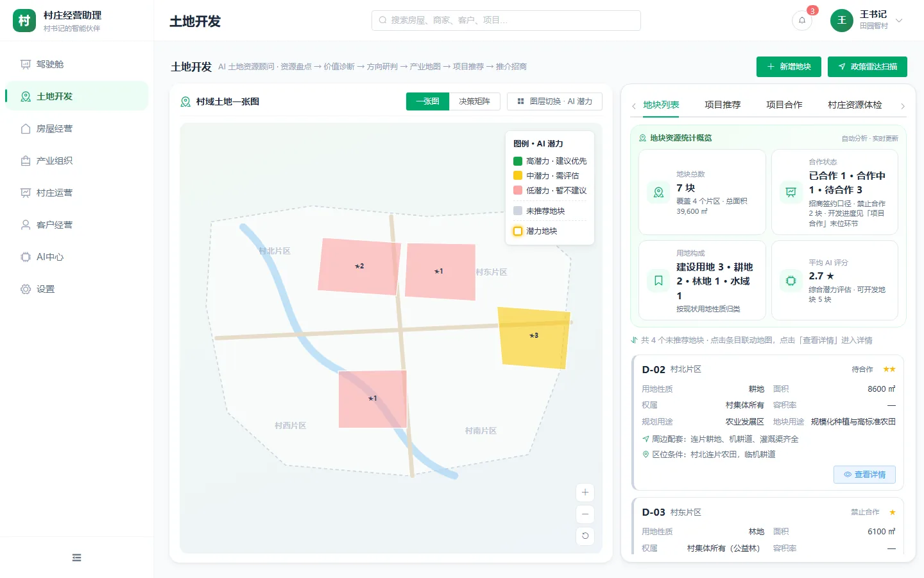This screenshot has height=578, width=924.
Task: Click the 合作状态 card icon
Action: click(791, 192)
